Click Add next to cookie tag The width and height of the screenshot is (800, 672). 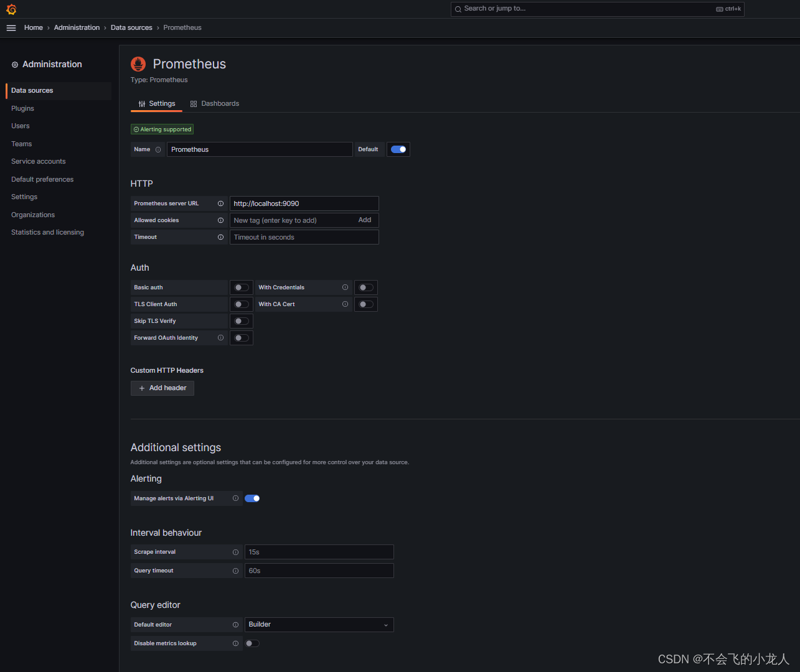[365, 220]
